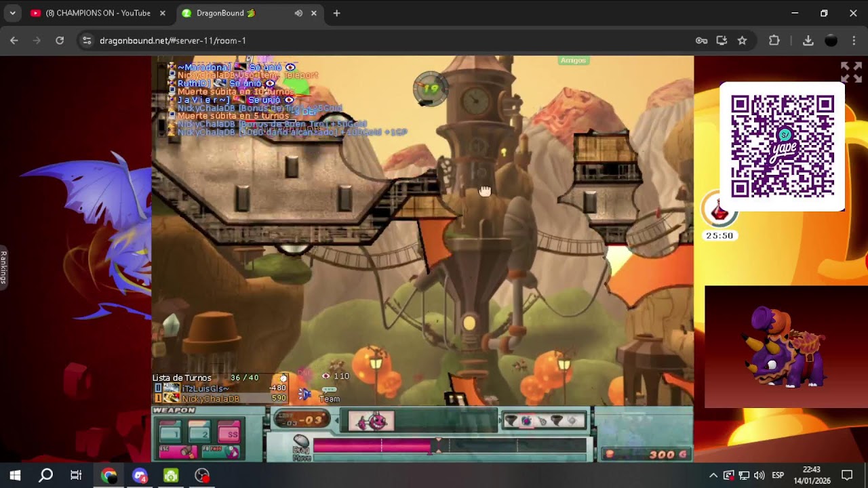Click the Lista de Turnos header
Viewport: 868px width, 488px height.
pyautogui.click(x=182, y=378)
